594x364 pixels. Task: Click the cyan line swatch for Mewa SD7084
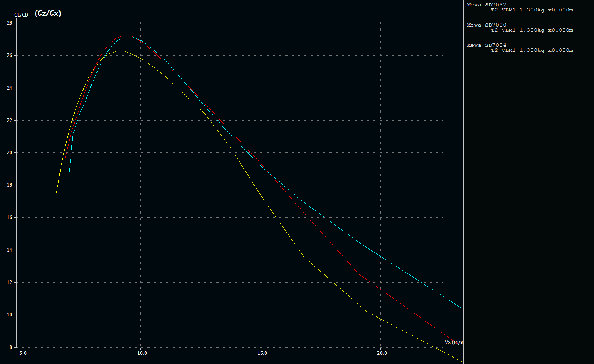[x=479, y=50]
